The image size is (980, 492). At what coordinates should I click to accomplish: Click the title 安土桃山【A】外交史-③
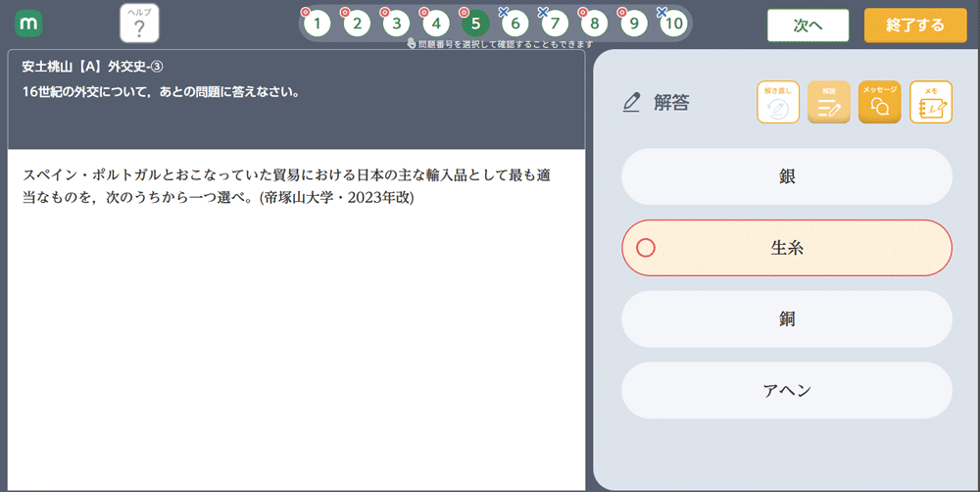(x=92, y=67)
